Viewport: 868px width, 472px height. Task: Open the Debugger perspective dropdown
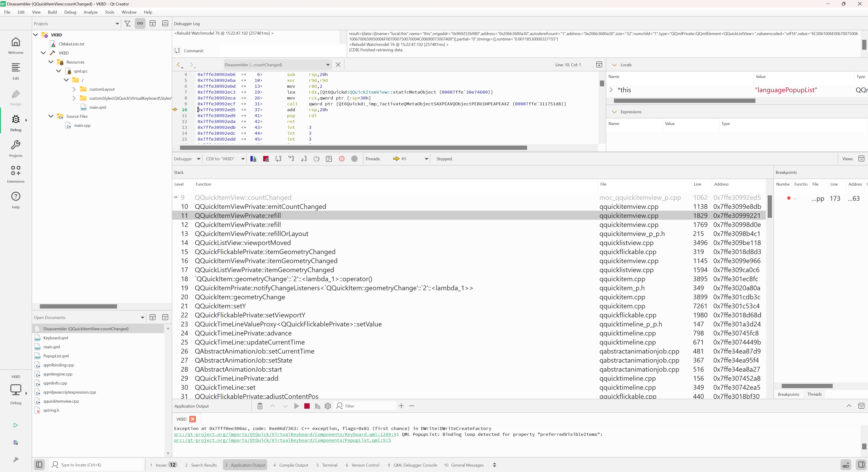(x=187, y=159)
